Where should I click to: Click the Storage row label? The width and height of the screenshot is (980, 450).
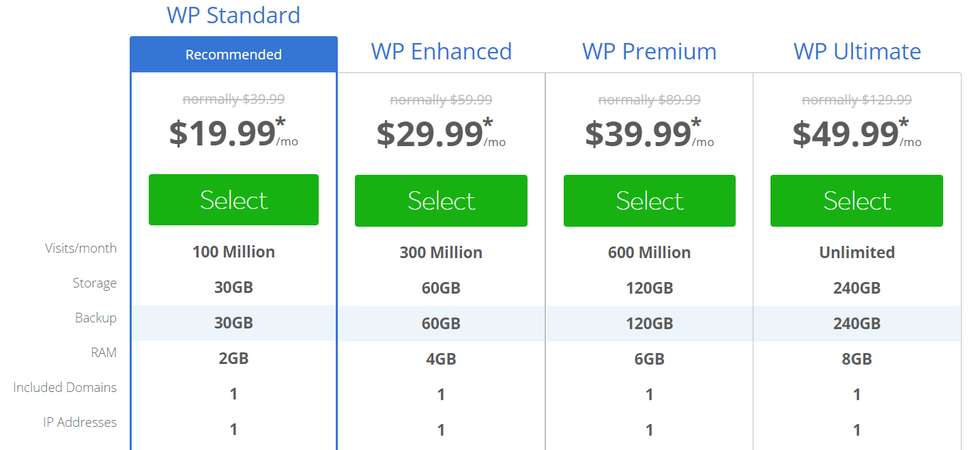(x=95, y=283)
